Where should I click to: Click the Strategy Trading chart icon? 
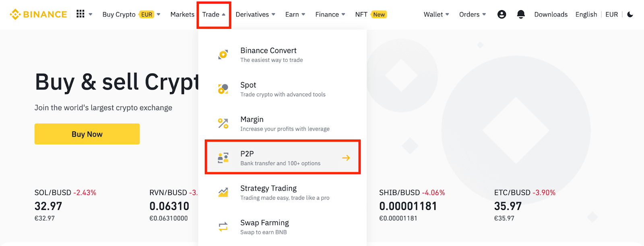point(222,192)
